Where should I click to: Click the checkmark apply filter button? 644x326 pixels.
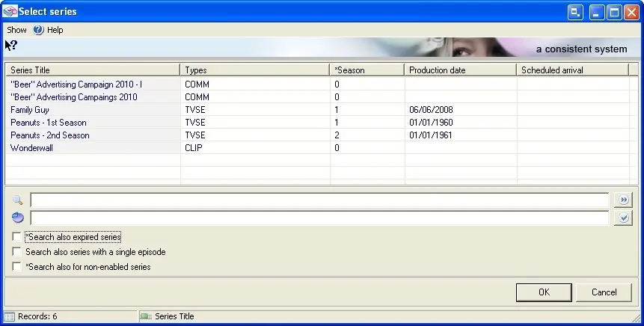point(623,218)
